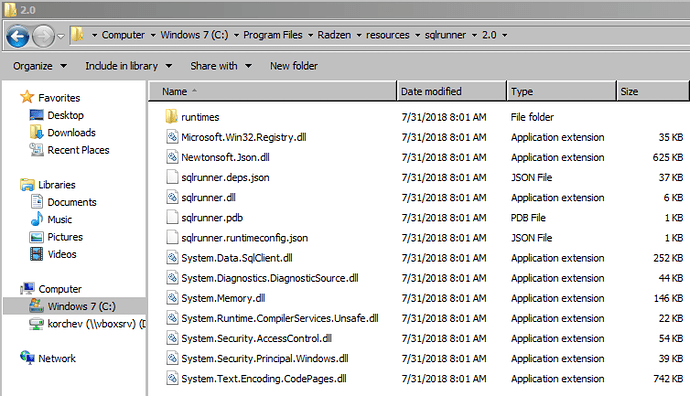
Task: Click the Documents library icon
Action: coord(37,202)
